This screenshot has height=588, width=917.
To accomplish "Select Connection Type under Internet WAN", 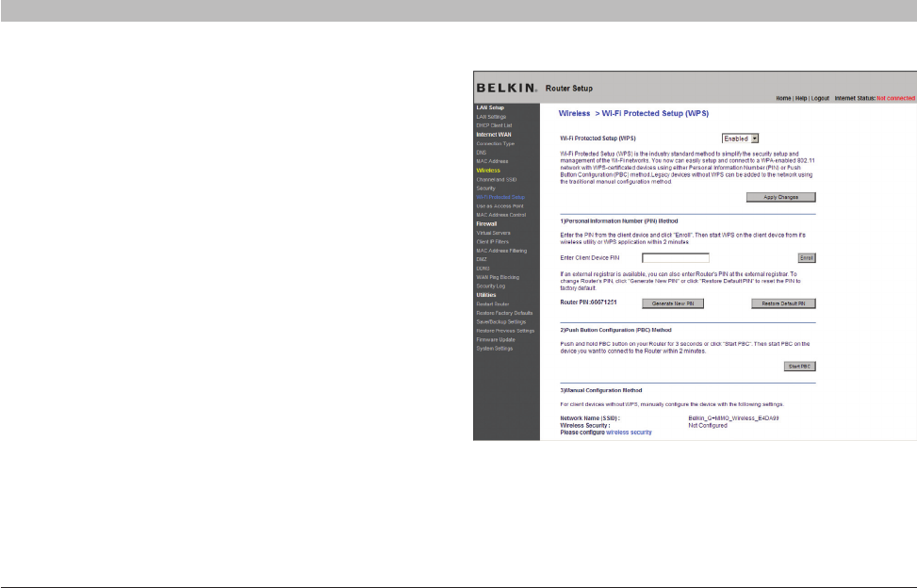I will 496,144.
